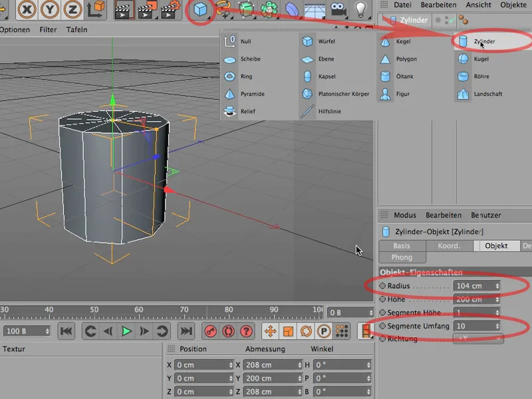
Task: Switch to the Basis tab
Action: pyautogui.click(x=402, y=245)
